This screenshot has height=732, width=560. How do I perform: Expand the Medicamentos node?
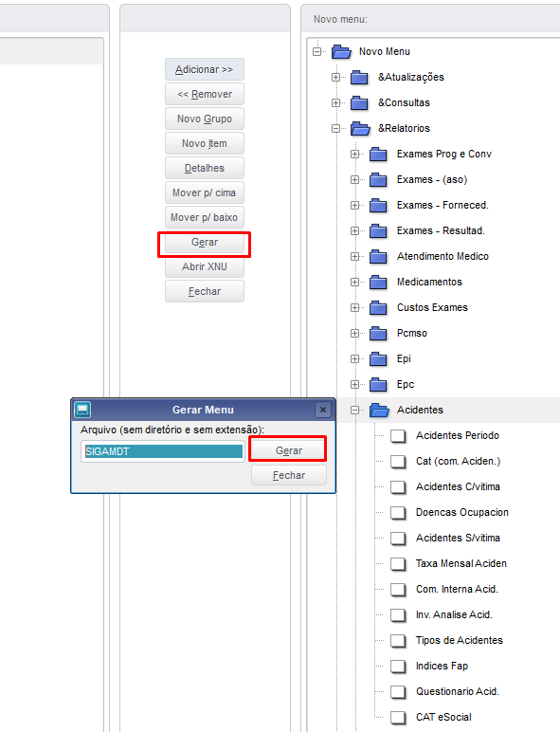click(x=355, y=282)
